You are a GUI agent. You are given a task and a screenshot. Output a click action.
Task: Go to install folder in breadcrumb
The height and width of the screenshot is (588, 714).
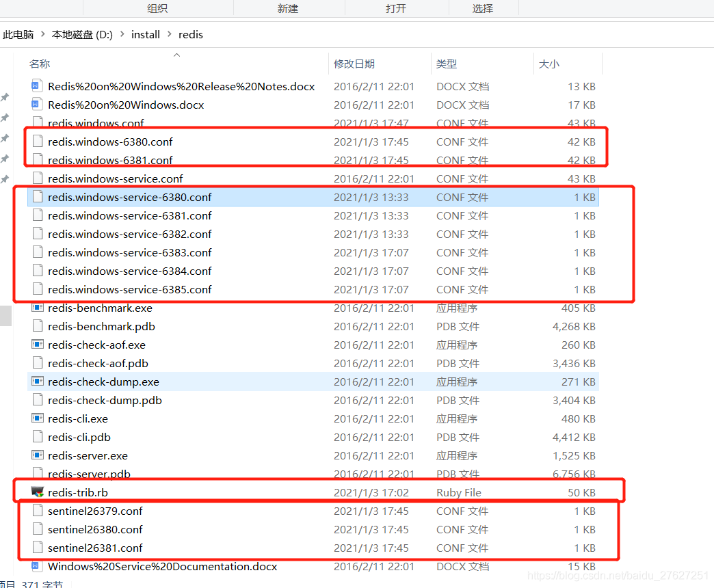pyautogui.click(x=146, y=35)
